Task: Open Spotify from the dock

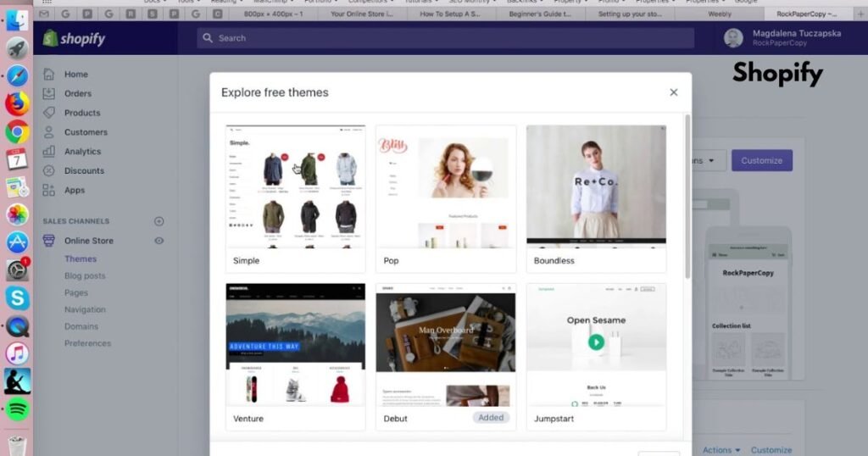Action: tap(17, 409)
